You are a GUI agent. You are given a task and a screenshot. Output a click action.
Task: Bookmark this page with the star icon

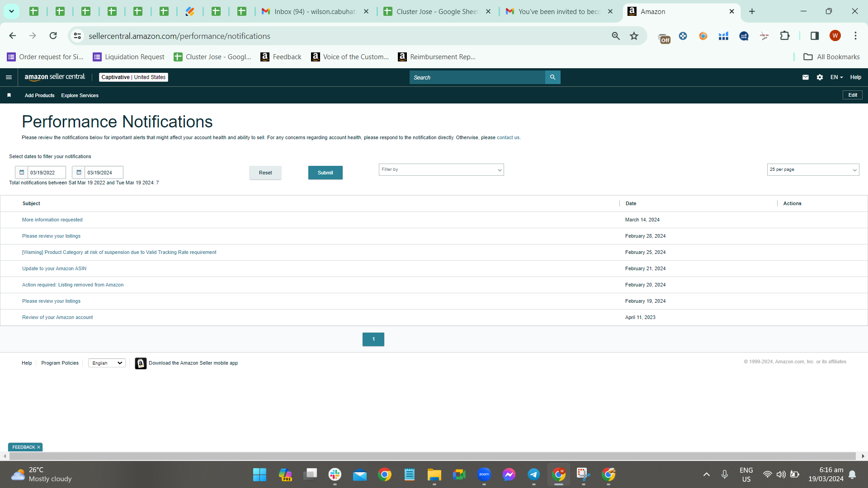coord(634,36)
